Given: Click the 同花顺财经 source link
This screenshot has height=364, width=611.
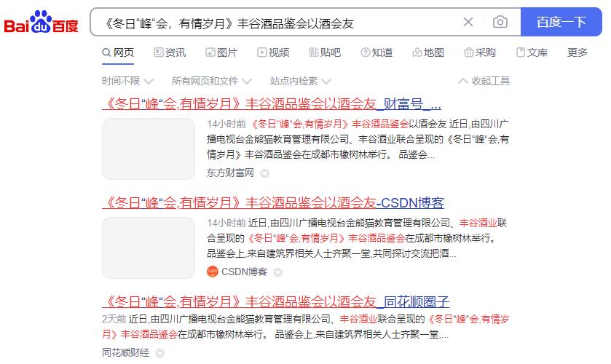Looking at the screenshot, I should pos(125,352).
